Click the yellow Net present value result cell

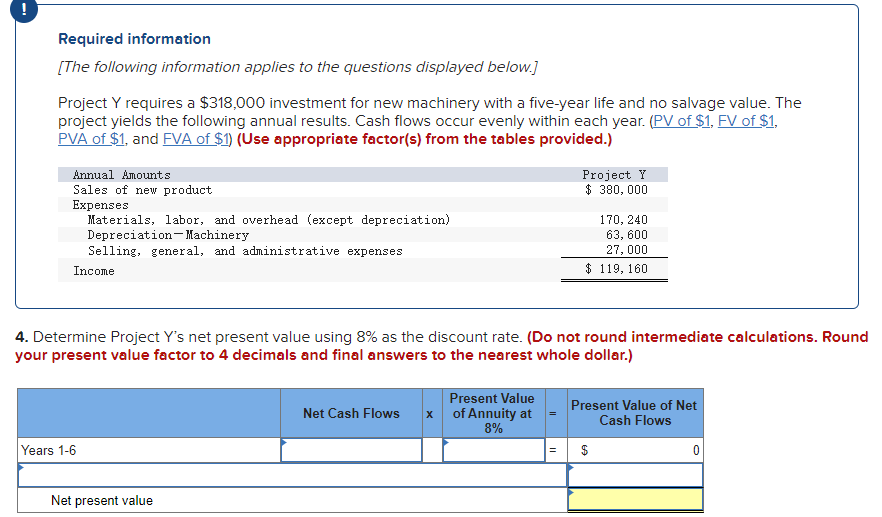[x=635, y=500]
